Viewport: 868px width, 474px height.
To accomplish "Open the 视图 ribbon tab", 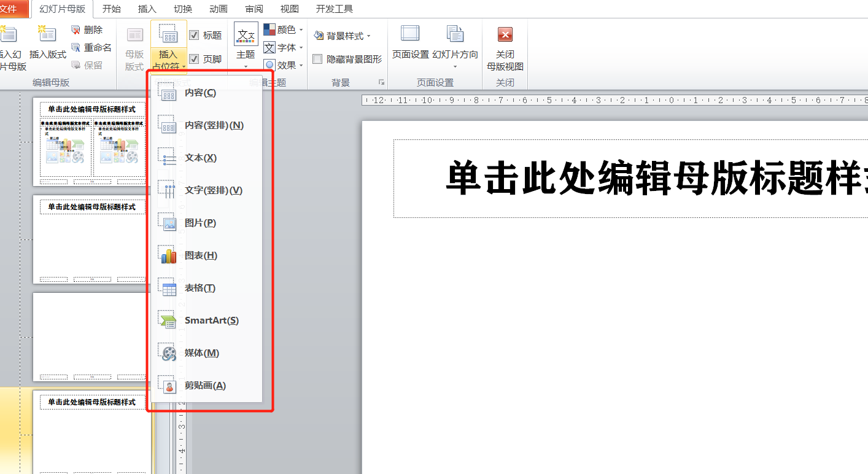I will click(289, 9).
